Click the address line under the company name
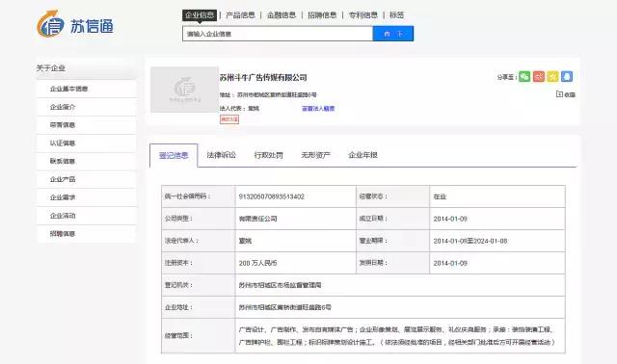 click(x=268, y=94)
